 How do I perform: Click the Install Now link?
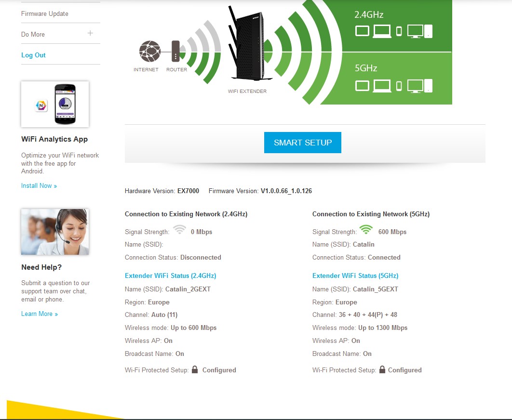pyautogui.click(x=39, y=186)
